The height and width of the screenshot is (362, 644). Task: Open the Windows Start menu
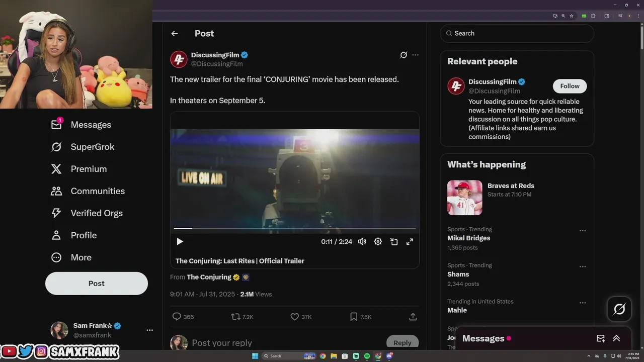click(255, 356)
